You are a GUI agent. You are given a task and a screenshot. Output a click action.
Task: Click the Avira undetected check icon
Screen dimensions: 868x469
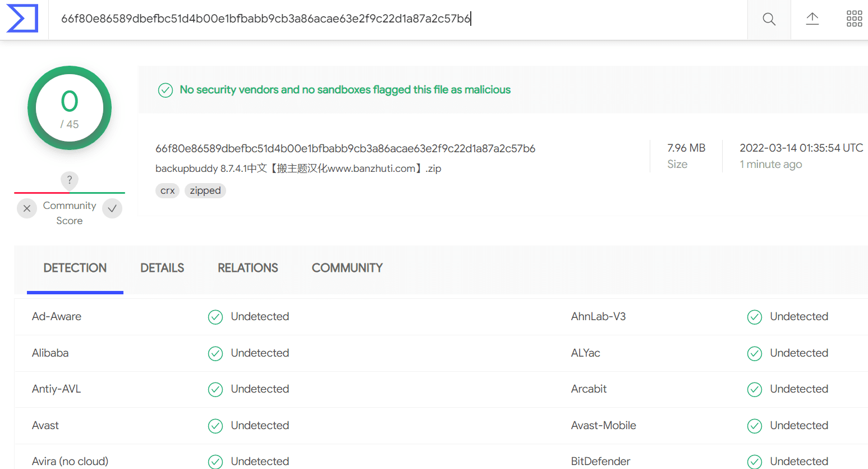[215, 462]
